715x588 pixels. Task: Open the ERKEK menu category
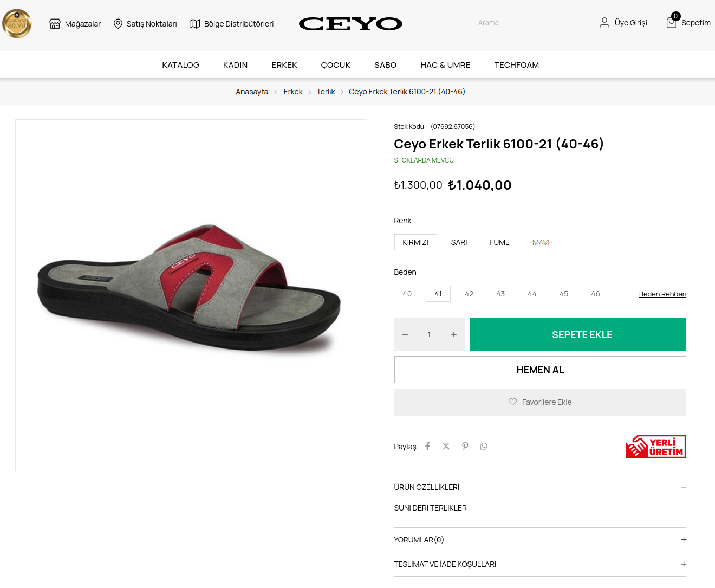pos(284,65)
